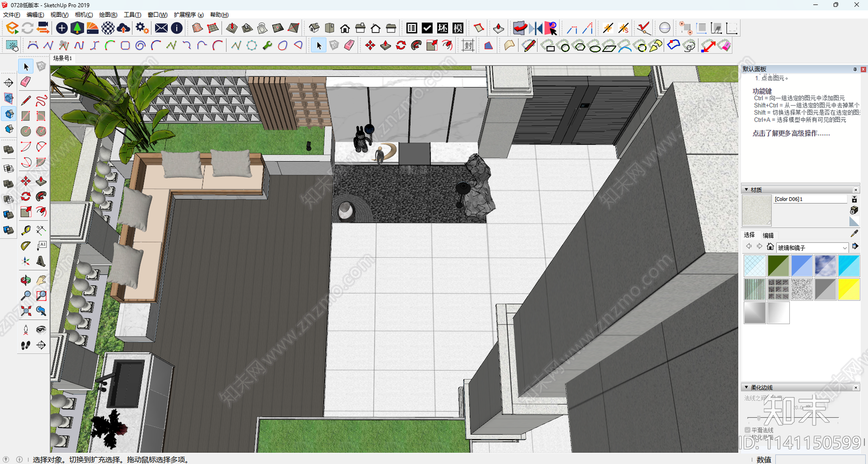Toggle the pin on the default panel header
Screen dimensions: 868x464
coord(855,69)
